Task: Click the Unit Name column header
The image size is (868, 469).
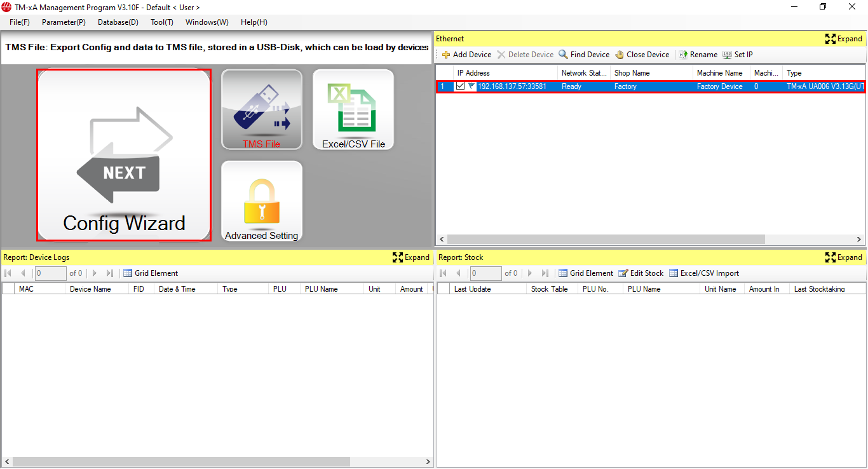Action: coord(723,289)
